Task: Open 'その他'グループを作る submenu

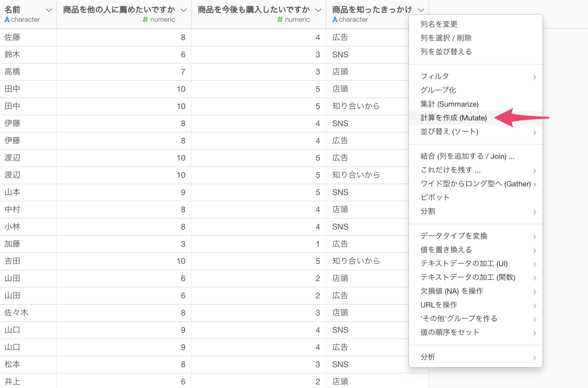Action: [x=476, y=319]
